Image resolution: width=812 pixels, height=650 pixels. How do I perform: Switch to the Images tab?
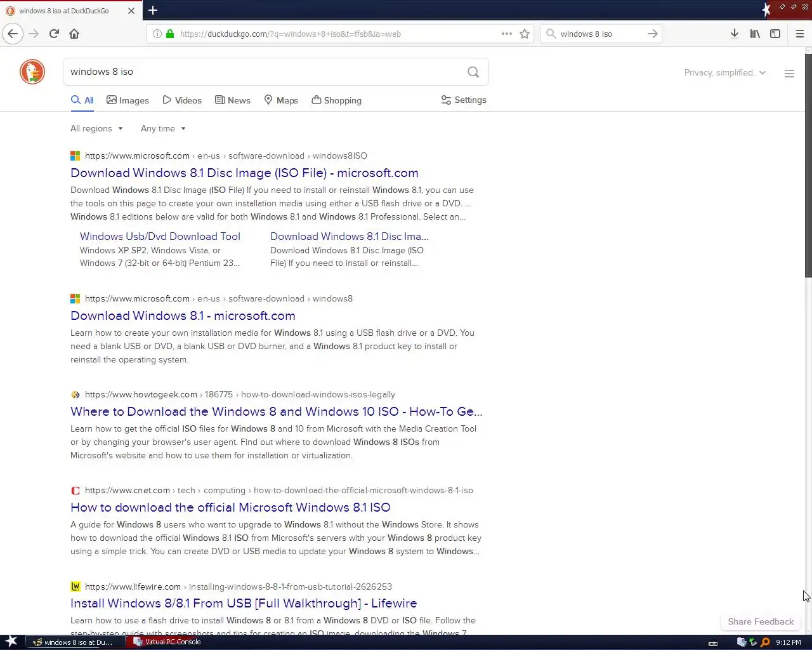pos(128,100)
